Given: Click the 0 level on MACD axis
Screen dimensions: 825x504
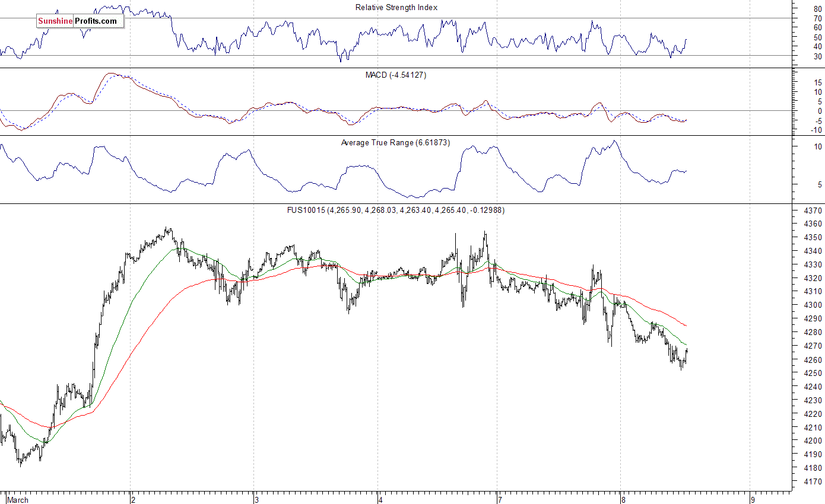Looking at the screenshot, I should coord(820,111).
